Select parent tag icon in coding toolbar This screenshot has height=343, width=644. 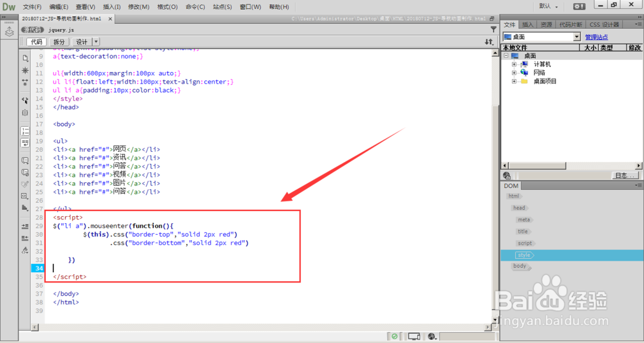[x=25, y=100]
